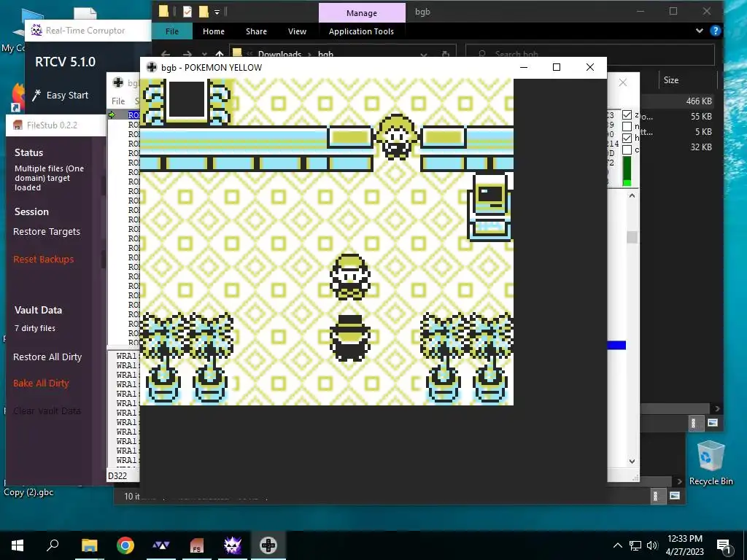Viewport: 747px width, 560px height.
Task: Click the debugger vertical scrollbar thumb
Action: click(x=632, y=237)
